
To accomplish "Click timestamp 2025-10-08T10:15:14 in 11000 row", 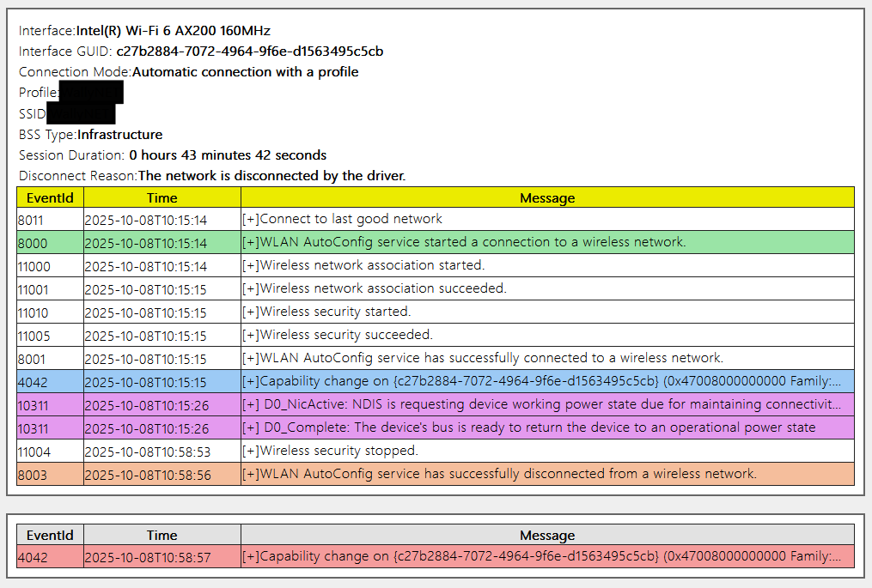I will [x=146, y=267].
